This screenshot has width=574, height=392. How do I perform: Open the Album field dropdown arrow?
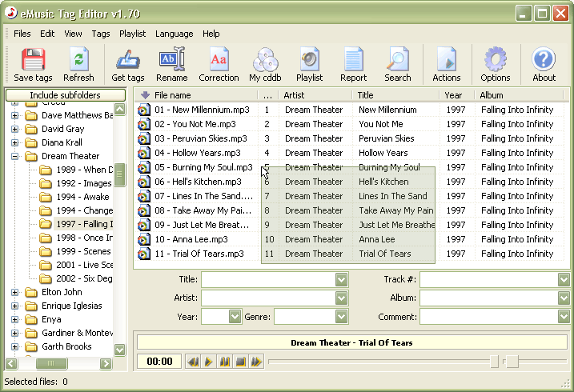pos(563,298)
